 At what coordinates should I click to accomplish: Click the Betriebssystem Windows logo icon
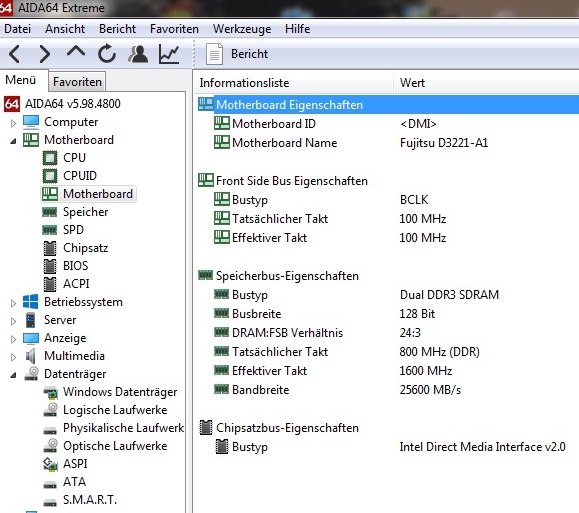click(x=30, y=302)
